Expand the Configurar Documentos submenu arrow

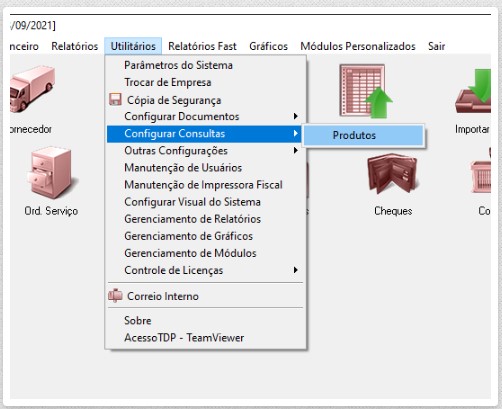point(295,116)
